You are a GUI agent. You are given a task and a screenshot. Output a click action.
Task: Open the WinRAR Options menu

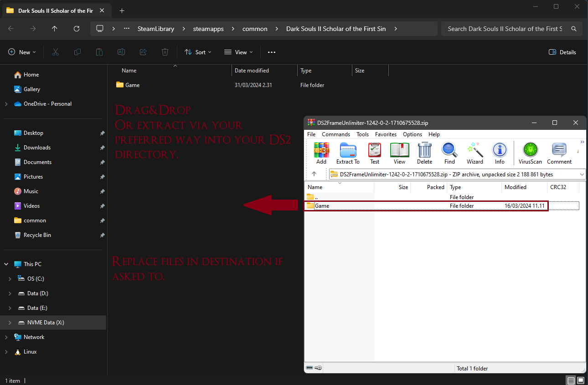coord(413,134)
